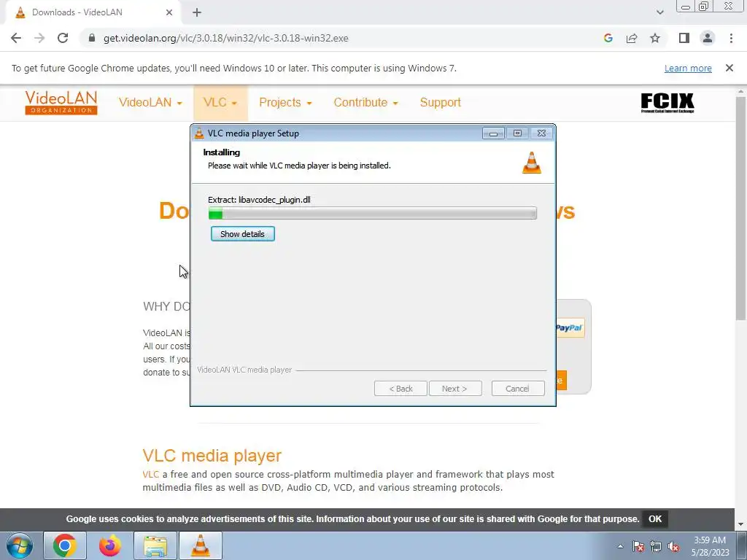747x560 pixels.
Task: Reload the page with the refresh icon
Action: click(x=63, y=38)
